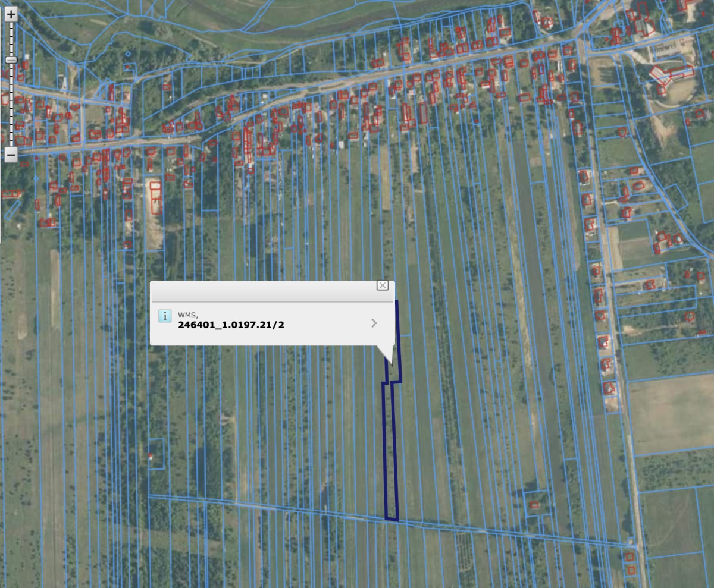Pick the isolated red building near bottom-right fields
This screenshot has height=588, width=714.
[x=534, y=505]
